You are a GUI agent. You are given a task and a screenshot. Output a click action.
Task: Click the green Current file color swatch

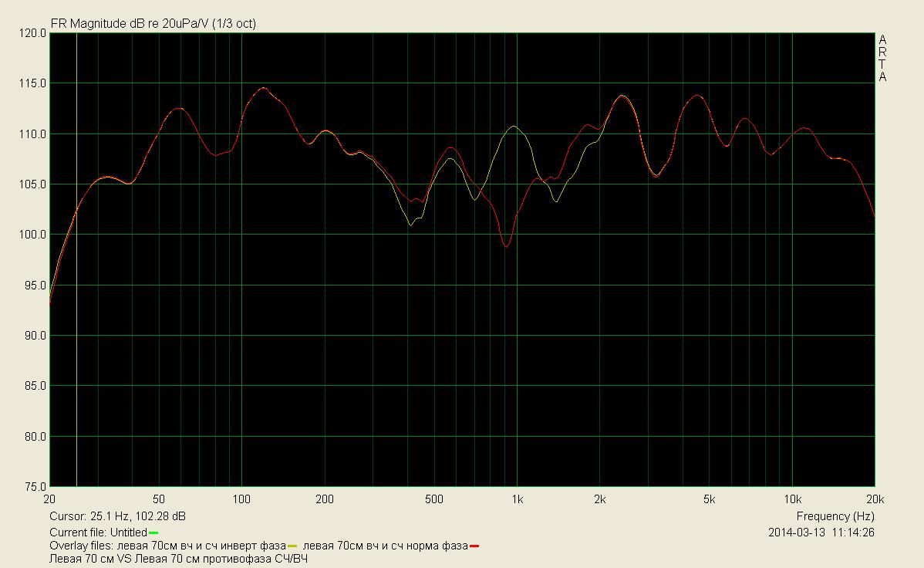pyautogui.click(x=153, y=533)
